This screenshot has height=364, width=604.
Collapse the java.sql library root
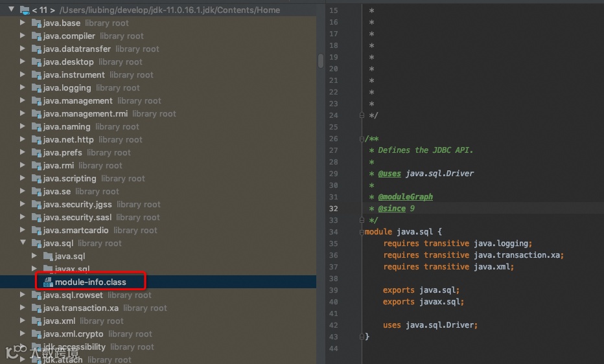(23, 242)
